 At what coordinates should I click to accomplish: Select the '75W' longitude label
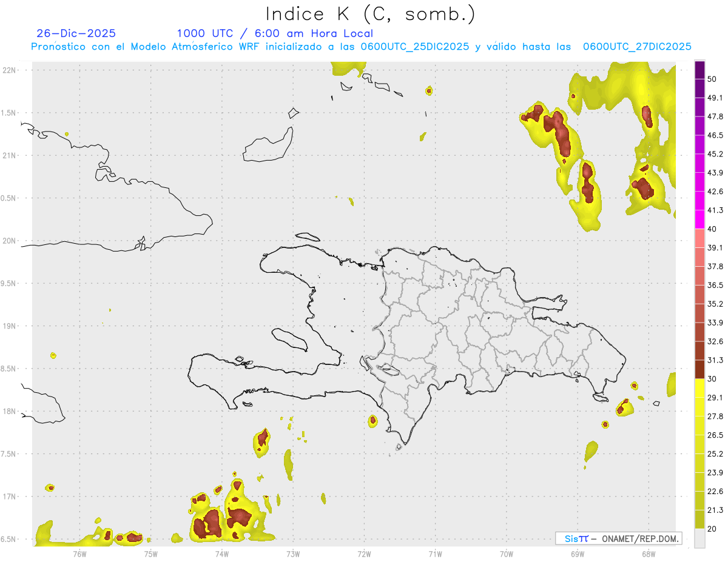pos(150,553)
